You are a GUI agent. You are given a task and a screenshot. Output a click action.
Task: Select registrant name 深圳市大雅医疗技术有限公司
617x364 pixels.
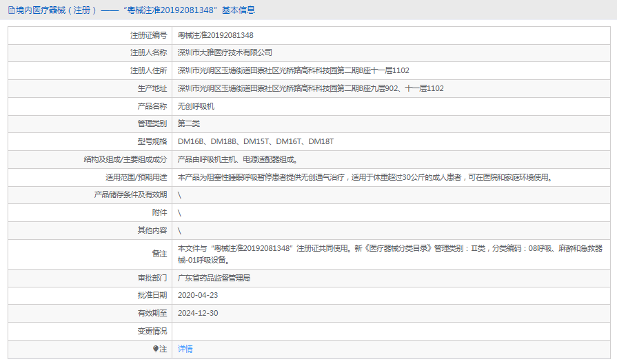[x=225, y=52]
